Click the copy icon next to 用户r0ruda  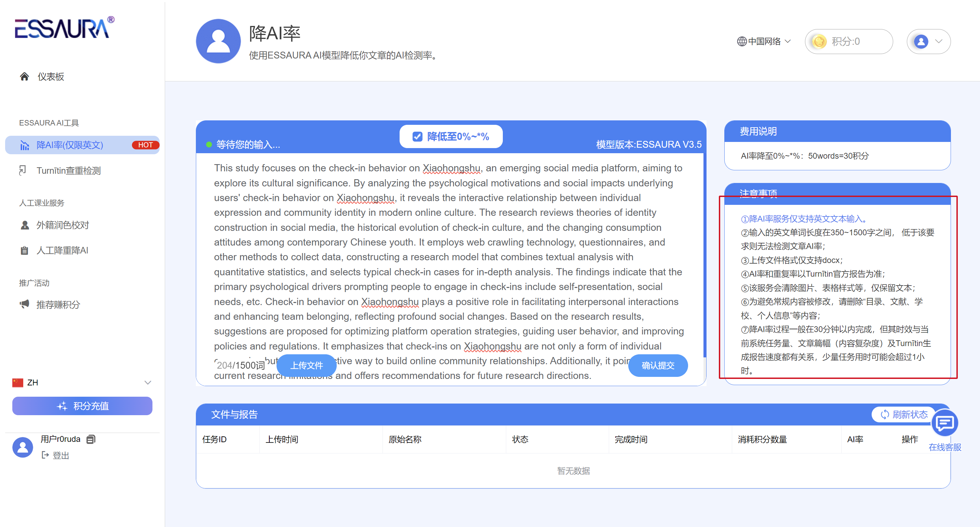[91, 439]
